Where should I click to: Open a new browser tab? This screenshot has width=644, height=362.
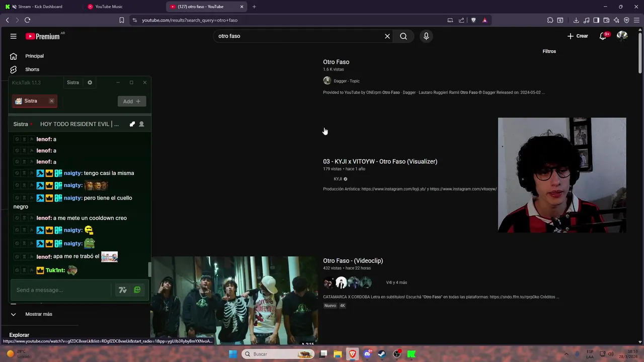[x=254, y=7]
